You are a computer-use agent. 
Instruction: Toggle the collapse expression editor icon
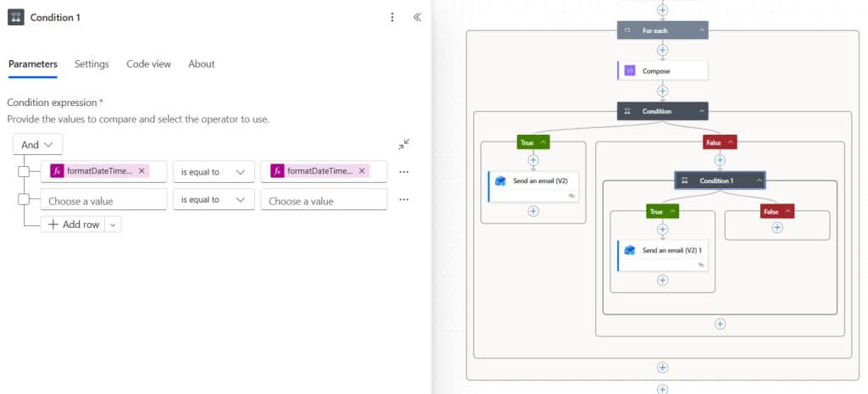click(404, 144)
